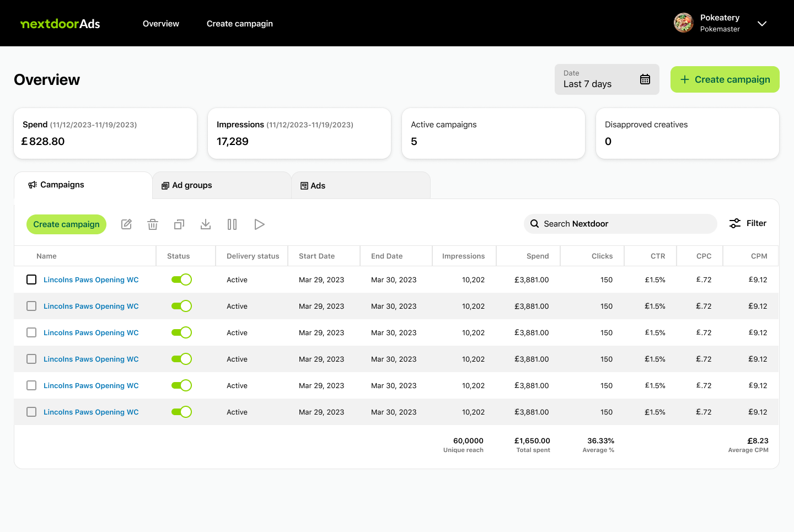Click the large green Create campaign button

click(x=725, y=79)
